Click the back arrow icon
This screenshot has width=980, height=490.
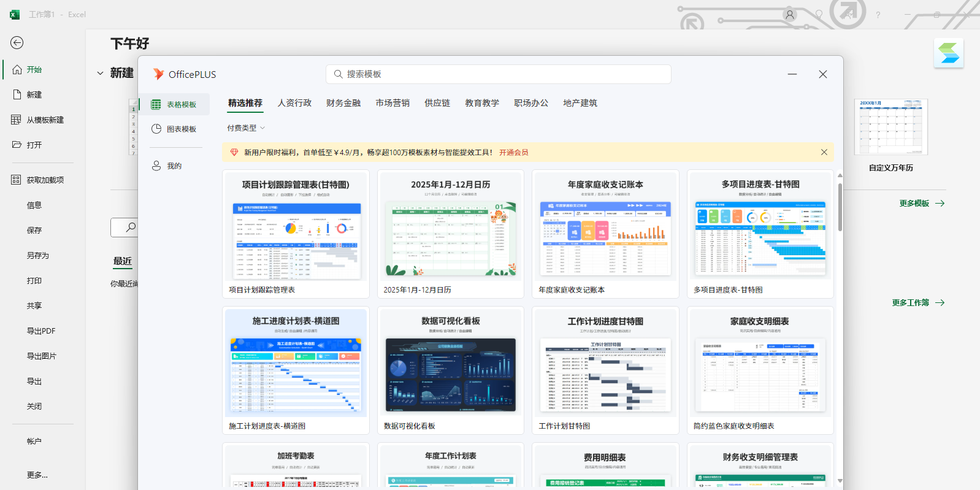17,42
